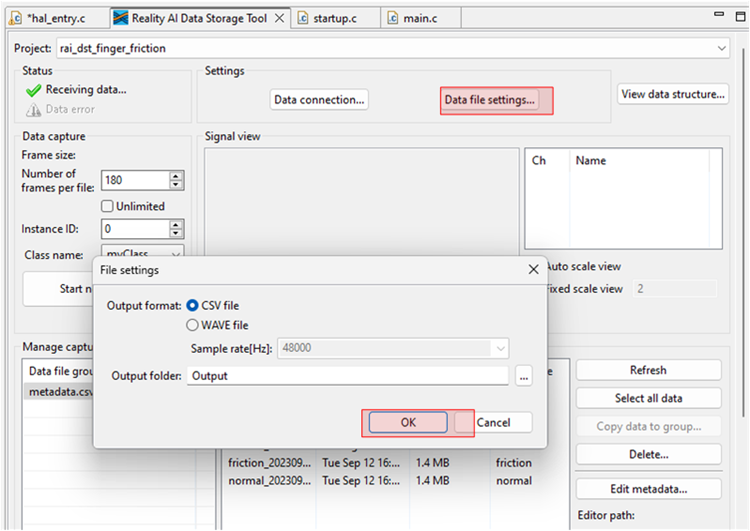
Task: Increase number of frames per file
Action: 176,176
